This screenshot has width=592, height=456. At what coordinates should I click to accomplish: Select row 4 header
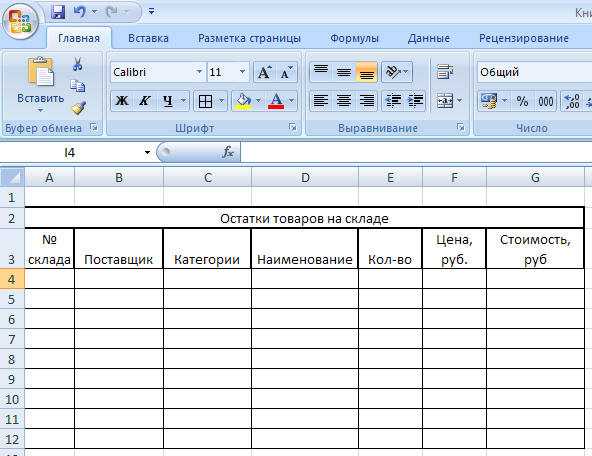[12, 279]
